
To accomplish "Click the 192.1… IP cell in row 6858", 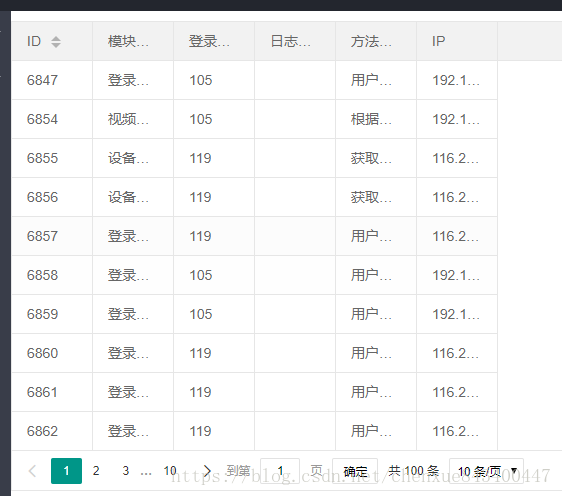I will pos(457,276).
